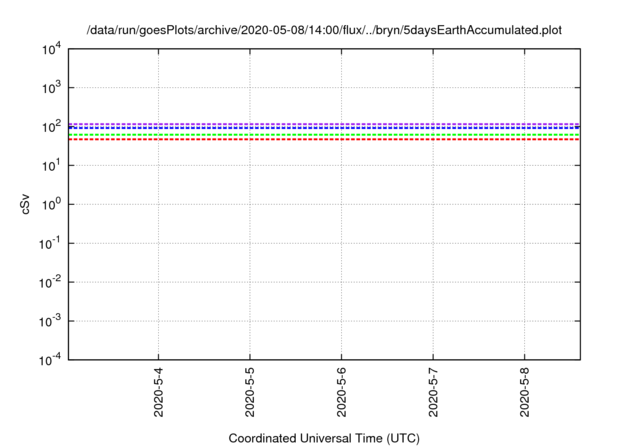The width and height of the screenshot is (640, 448).
Task: Click the 2020-5-7 date label
Action: tap(433, 392)
